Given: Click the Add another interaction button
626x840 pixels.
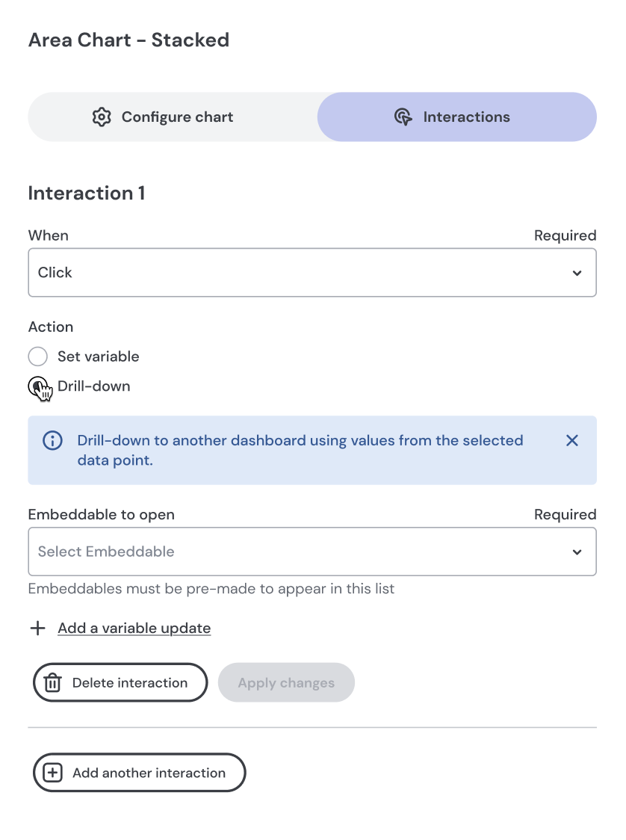Looking at the screenshot, I should click(x=140, y=773).
